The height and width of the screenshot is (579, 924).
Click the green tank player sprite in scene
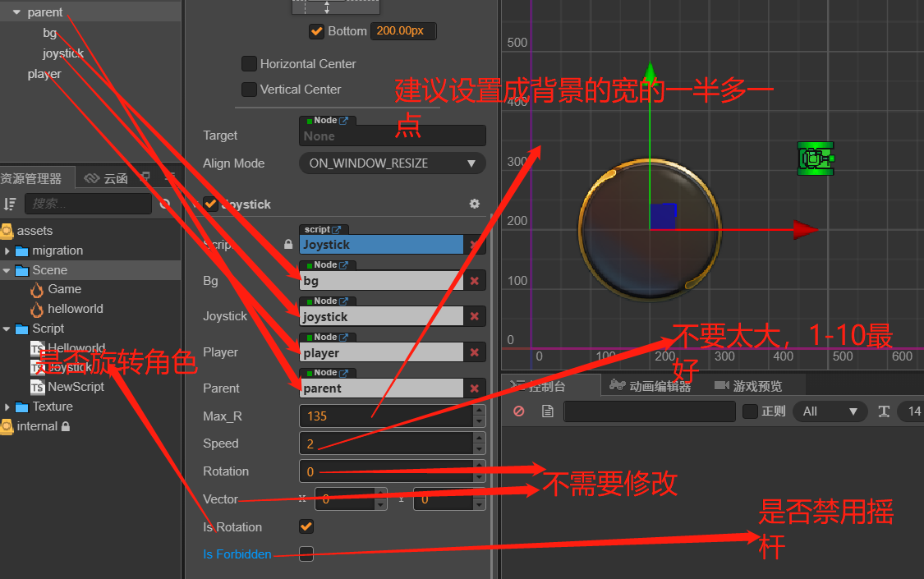pos(816,159)
